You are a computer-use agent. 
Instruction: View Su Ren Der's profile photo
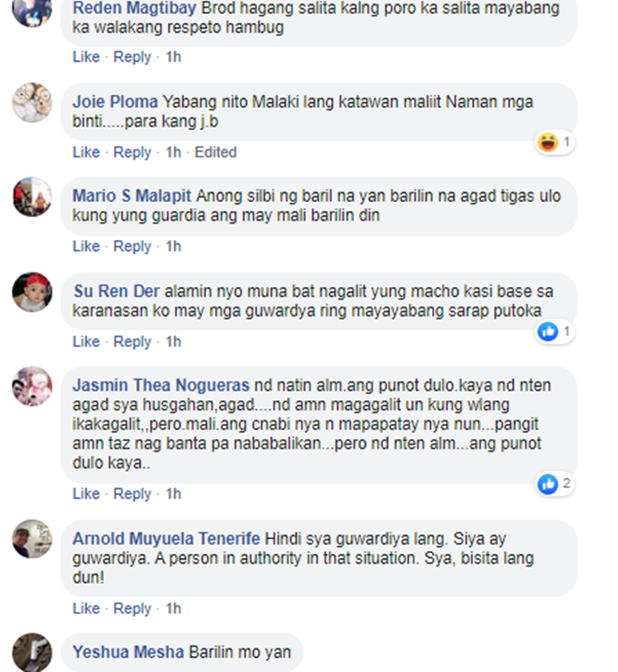pos(32,292)
